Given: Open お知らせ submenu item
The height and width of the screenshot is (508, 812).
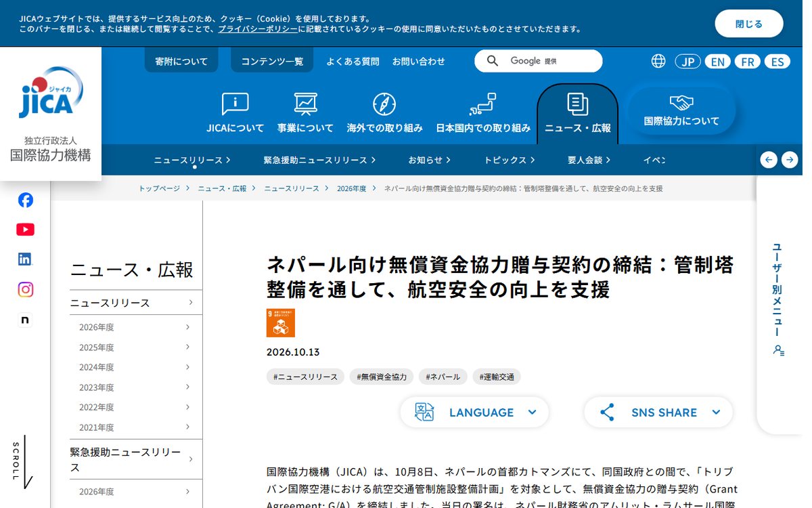Looking at the screenshot, I should coord(429,160).
